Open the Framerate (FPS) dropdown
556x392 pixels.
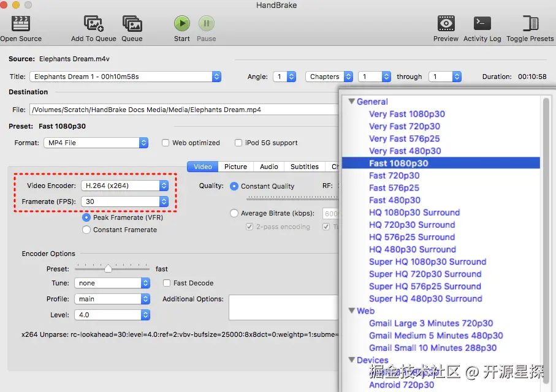pos(125,202)
